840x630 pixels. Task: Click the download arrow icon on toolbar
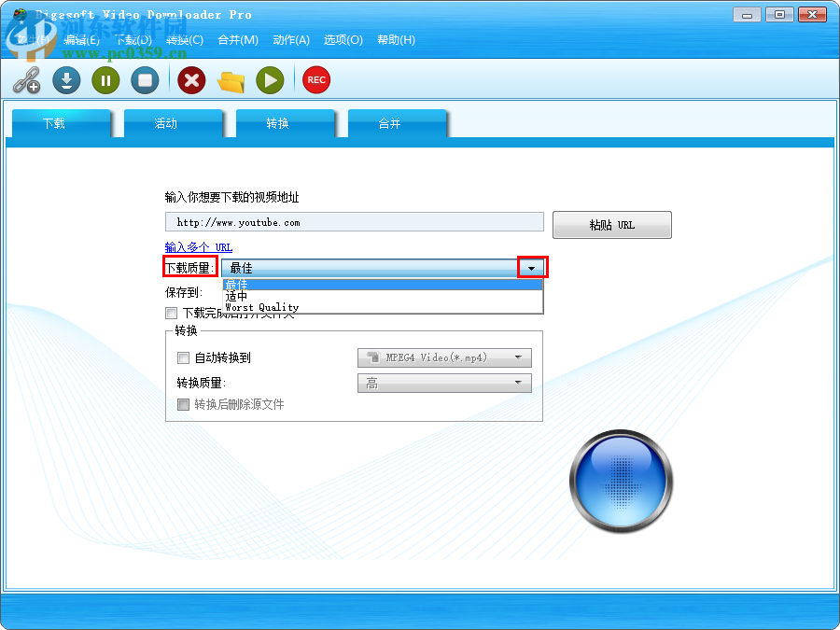coord(65,81)
